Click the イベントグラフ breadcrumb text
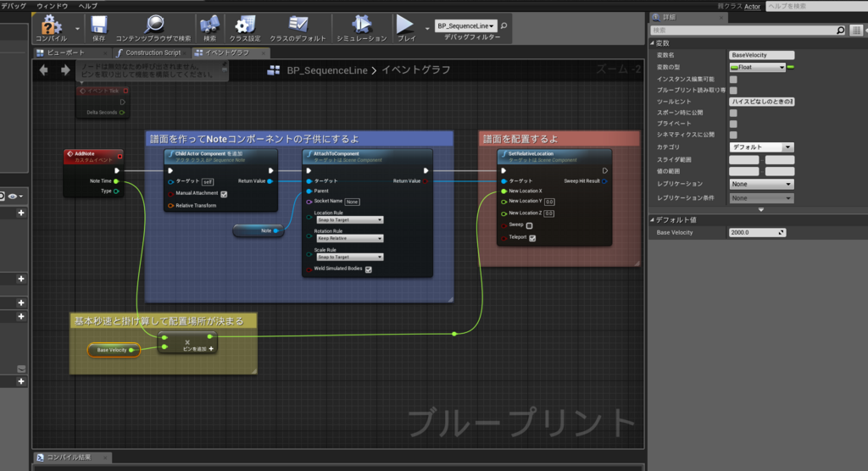This screenshot has height=471, width=868. [415, 70]
